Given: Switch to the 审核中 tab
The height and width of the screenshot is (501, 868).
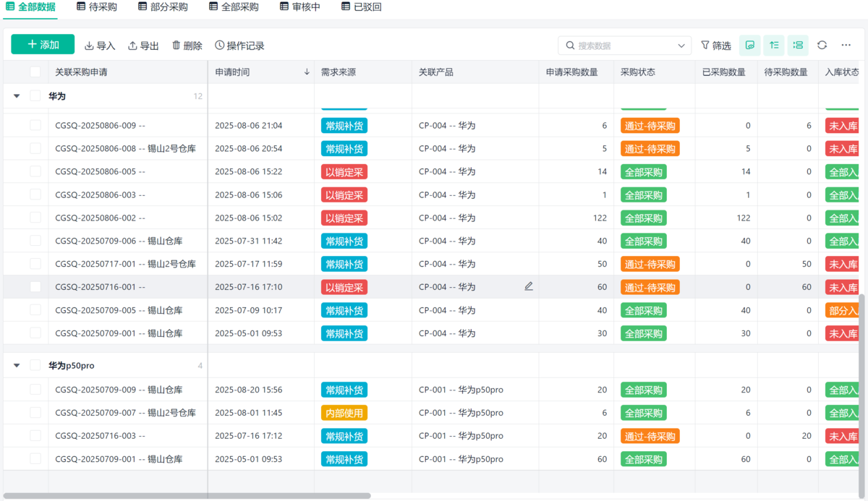Looking at the screenshot, I should [x=300, y=7].
